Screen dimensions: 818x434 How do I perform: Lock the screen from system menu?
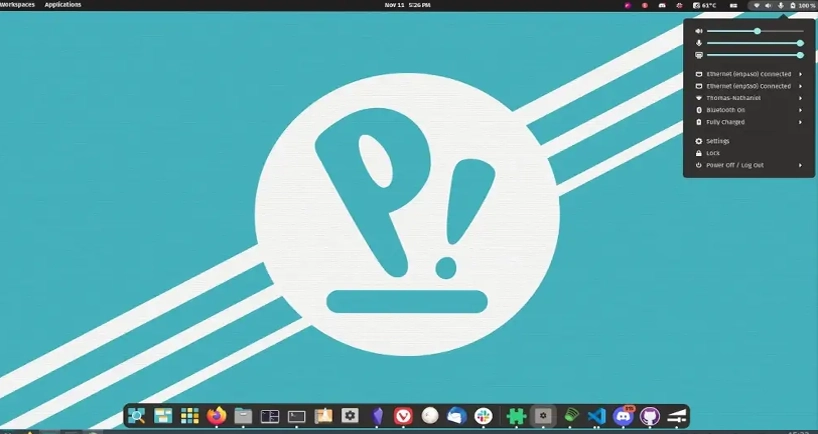coord(713,153)
